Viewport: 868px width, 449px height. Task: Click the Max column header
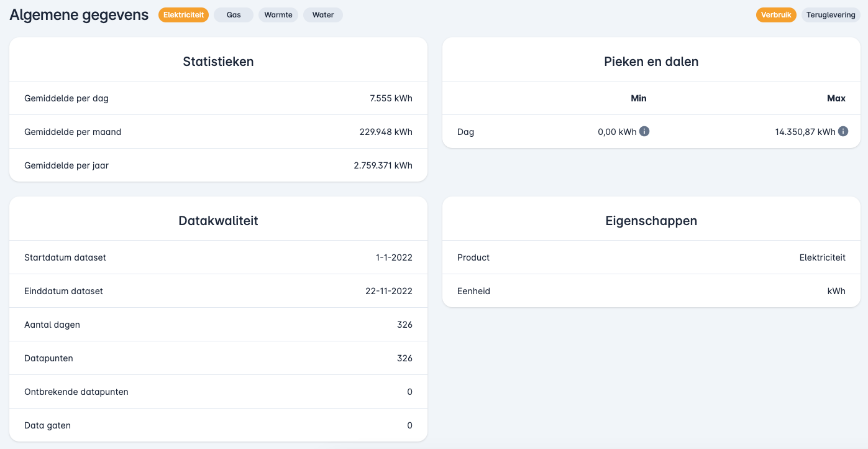(836, 98)
